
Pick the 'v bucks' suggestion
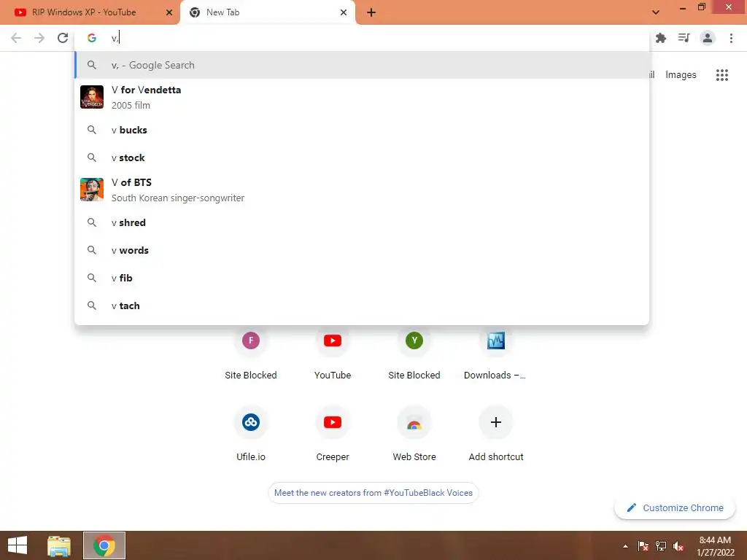coord(362,130)
